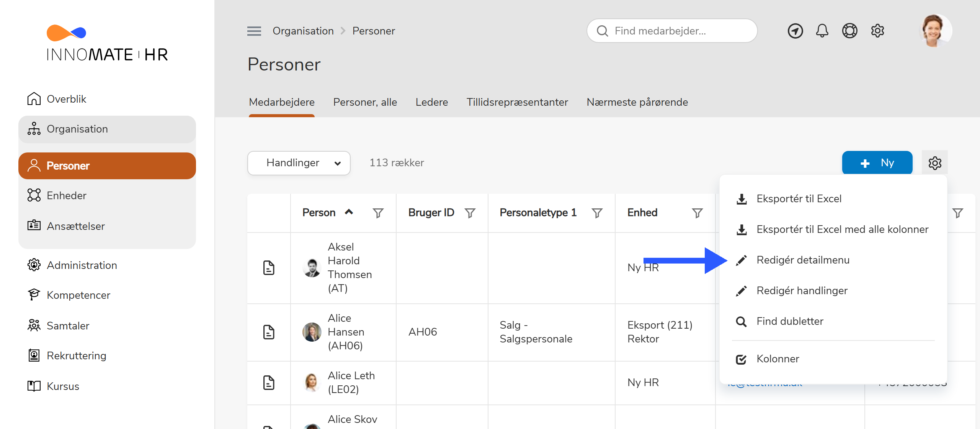Switch to the Tillidsrepræsentanter tab
Image resolution: width=980 pixels, height=429 pixels.
pos(517,102)
